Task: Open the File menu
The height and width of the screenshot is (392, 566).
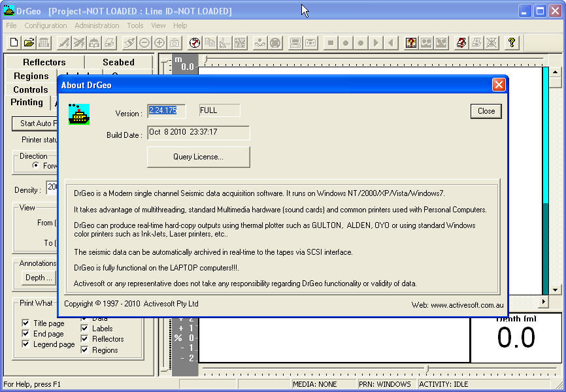Action: click(11, 25)
